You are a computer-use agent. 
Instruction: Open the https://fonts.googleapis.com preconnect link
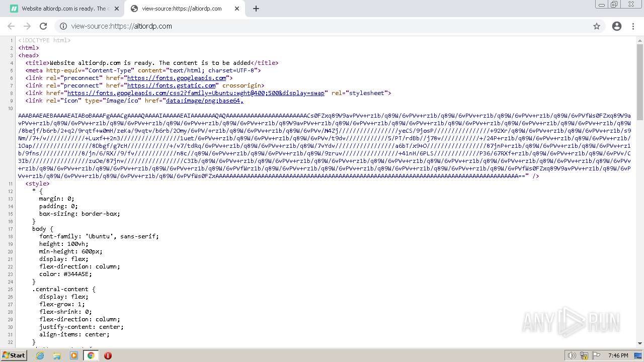click(177, 78)
